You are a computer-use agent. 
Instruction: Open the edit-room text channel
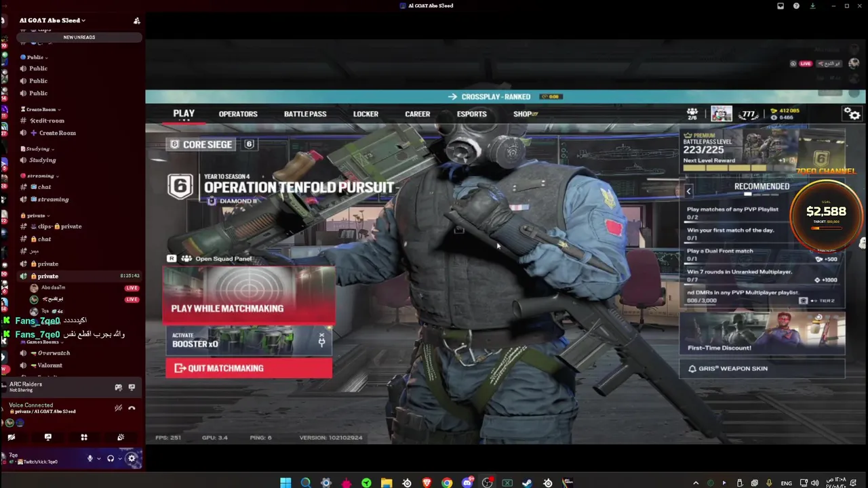pyautogui.click(x=47, y=121)
